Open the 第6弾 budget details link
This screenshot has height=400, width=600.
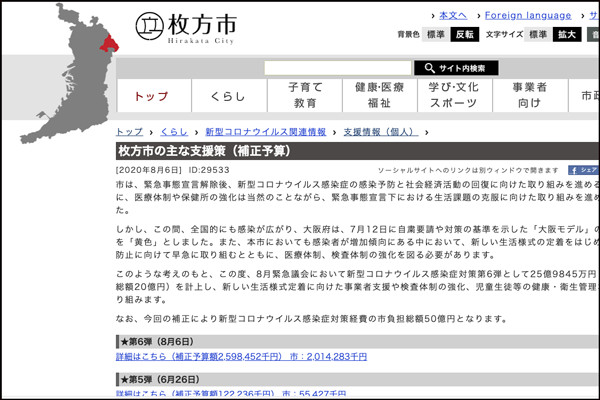click(x=247, y=355)
